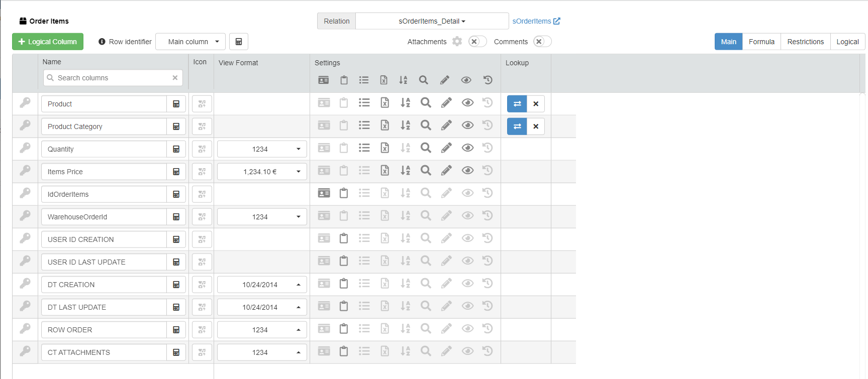Click clipboard icon in IdOrderItems row
This screenshot has width=868, height=379.
point(344,193)
